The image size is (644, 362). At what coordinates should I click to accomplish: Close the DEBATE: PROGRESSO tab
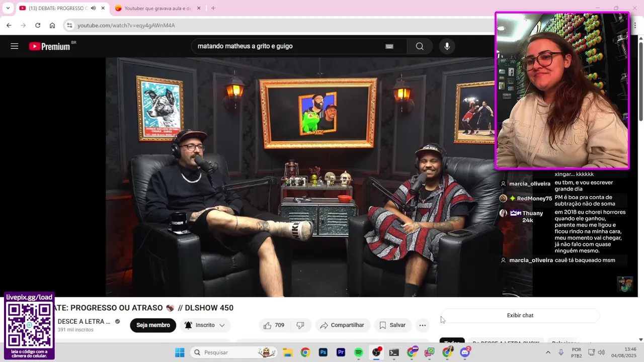(x=103, y=8)
